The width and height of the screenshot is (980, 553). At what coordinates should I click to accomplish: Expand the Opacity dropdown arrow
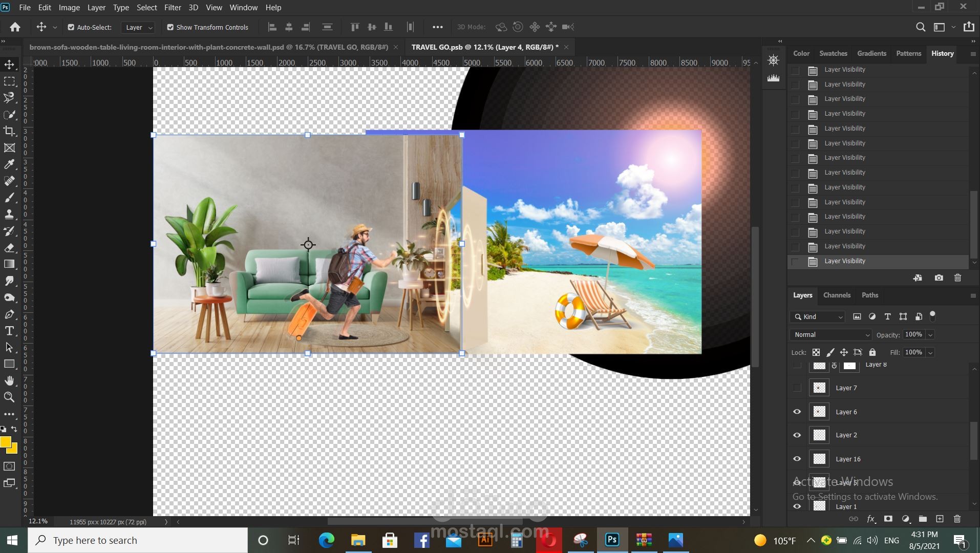[930, 335]
